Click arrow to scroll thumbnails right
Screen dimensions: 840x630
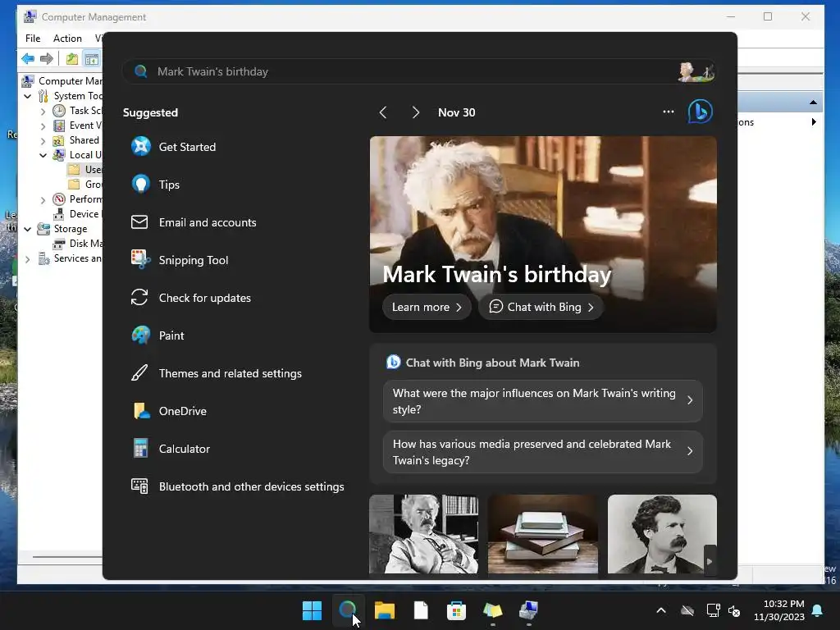[x=710, y=561]
